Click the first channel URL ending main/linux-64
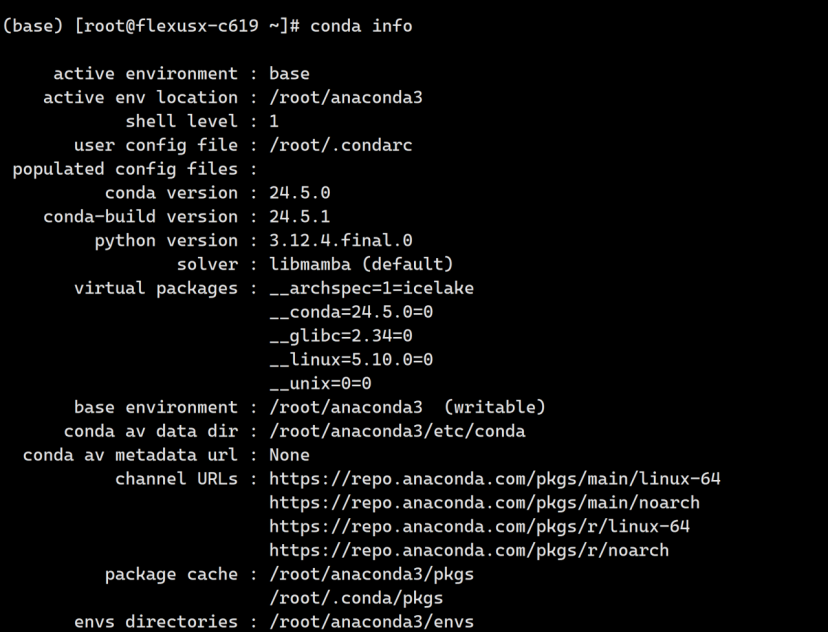This screenshot has height=632, width=828. (x=494, y=479)
